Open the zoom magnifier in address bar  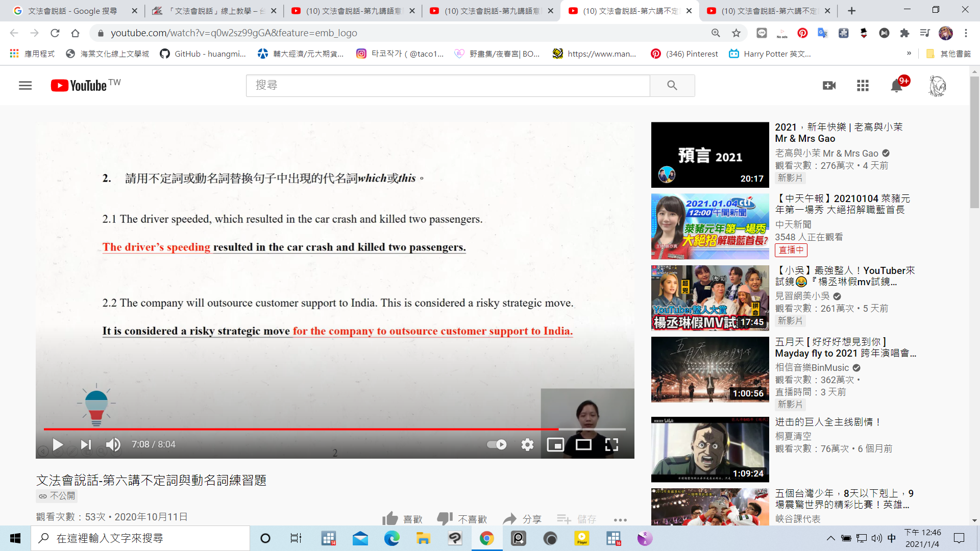click(x=716, y=33)
